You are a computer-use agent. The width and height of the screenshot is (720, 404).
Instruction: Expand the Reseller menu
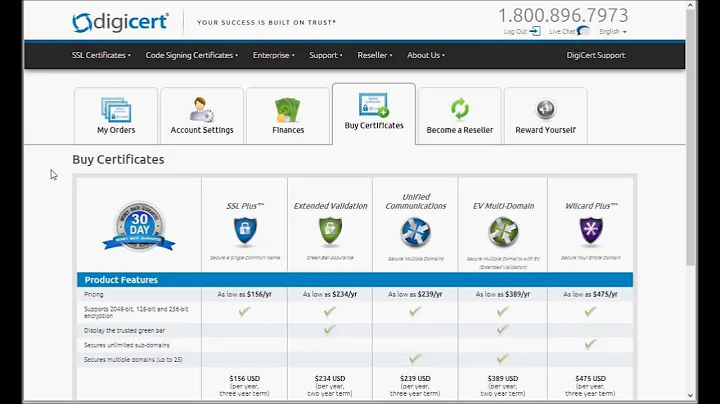click(375, 55)
